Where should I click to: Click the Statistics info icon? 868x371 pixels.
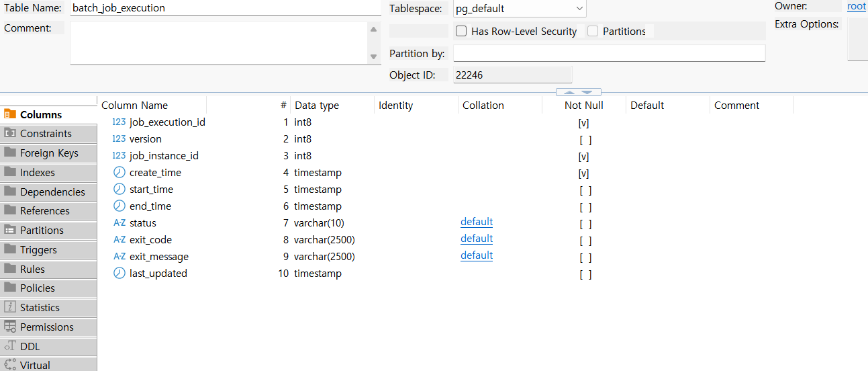pyautogui.click(x=10, y=307)
